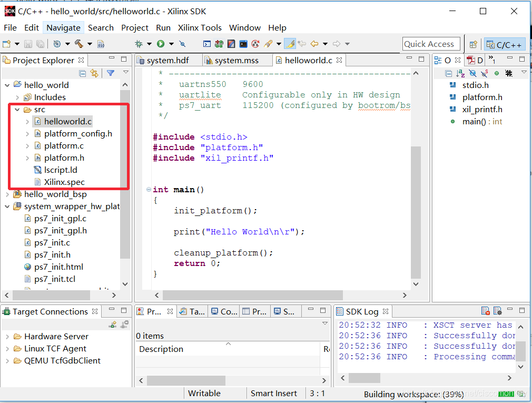
Task: Toggle alphabetical sort in Outline
Action: pyautogui.click(x=460, y=73)
